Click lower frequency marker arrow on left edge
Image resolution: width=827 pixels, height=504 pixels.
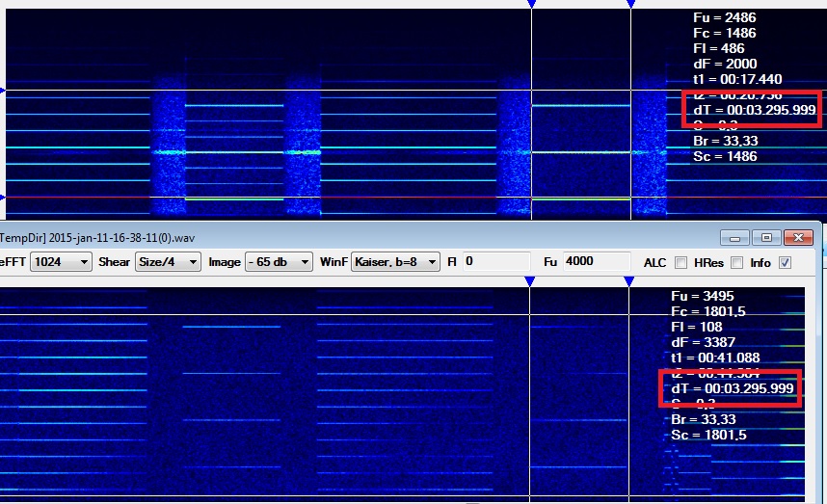click(3, 198)
